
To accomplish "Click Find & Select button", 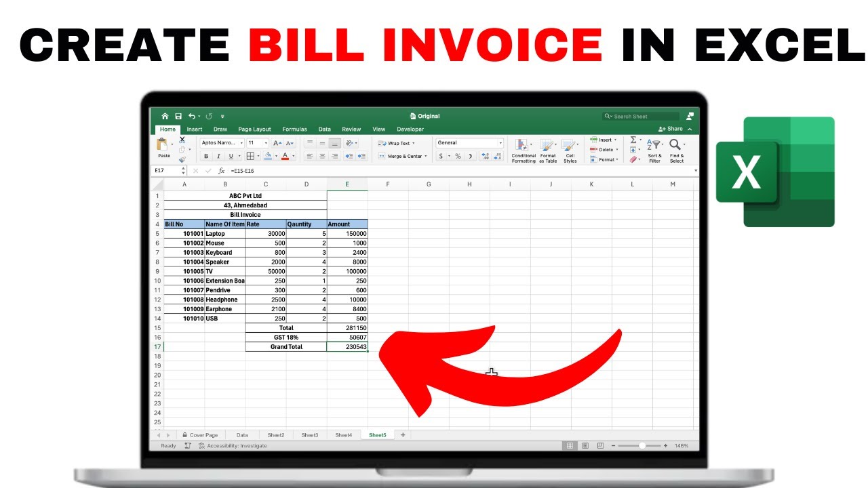I will [x=677, y=150].
